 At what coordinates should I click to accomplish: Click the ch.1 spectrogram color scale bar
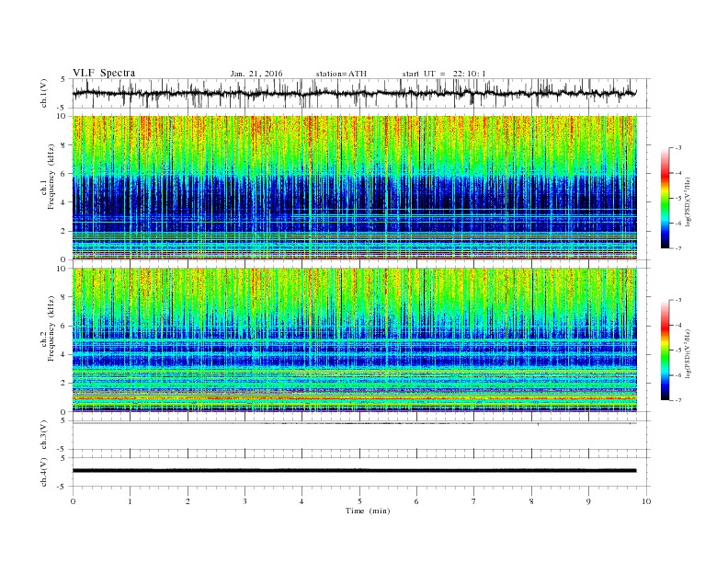(665, 199)
